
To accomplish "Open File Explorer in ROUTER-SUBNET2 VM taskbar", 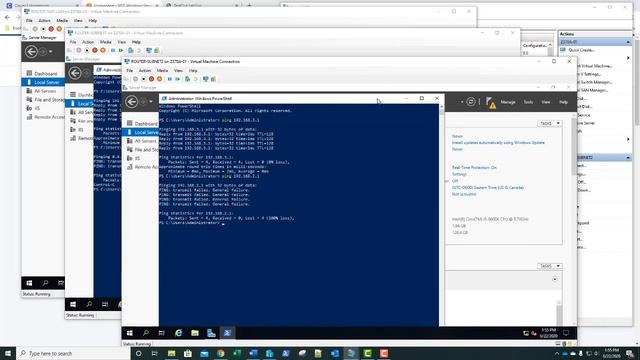I will [195, 333].
